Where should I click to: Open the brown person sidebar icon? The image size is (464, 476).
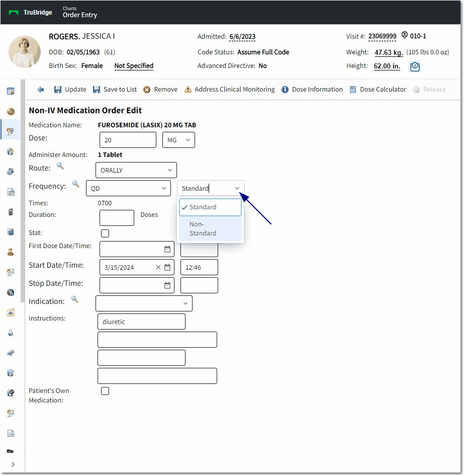(11, 252)
